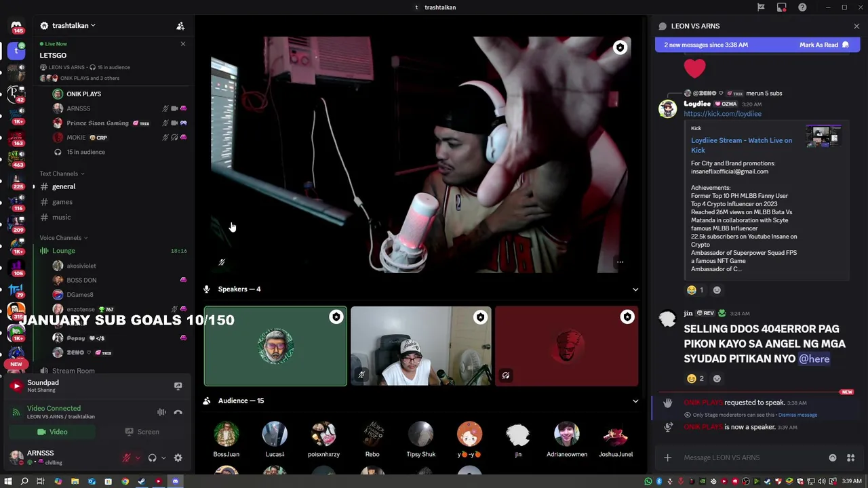Open more options on main video stream
Screen dimensions: 868x488
click(x=620, y=262)
